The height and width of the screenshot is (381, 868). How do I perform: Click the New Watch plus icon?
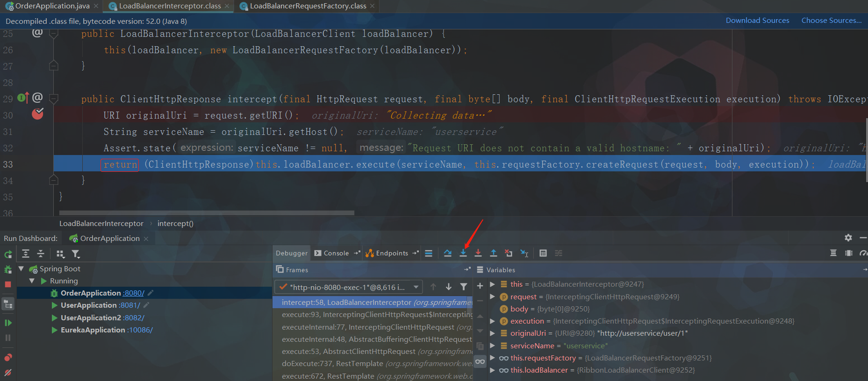coord(480,286)
